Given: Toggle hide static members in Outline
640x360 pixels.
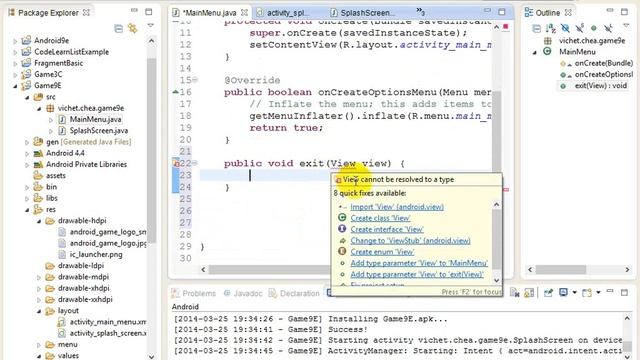Looking at the screenshot, I should [580, 28].
